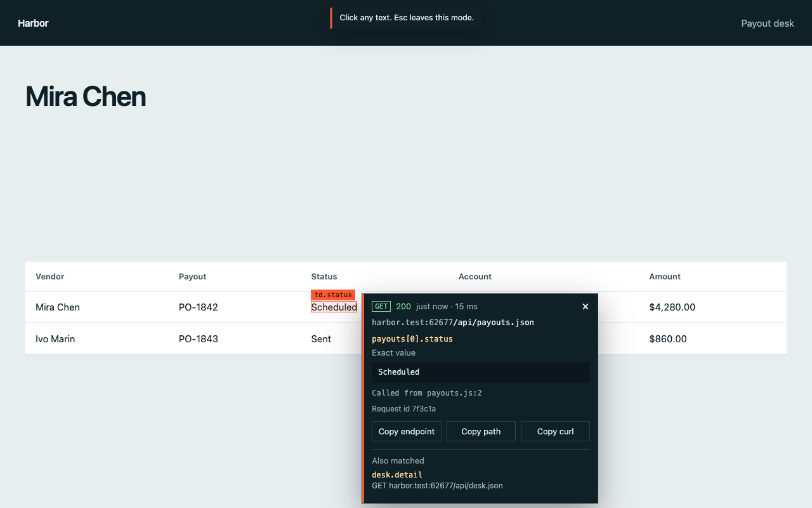The height and width of the screenshot is (508, 812).
Task: Click the Copy endpoint button
Action: pos(407,431)
